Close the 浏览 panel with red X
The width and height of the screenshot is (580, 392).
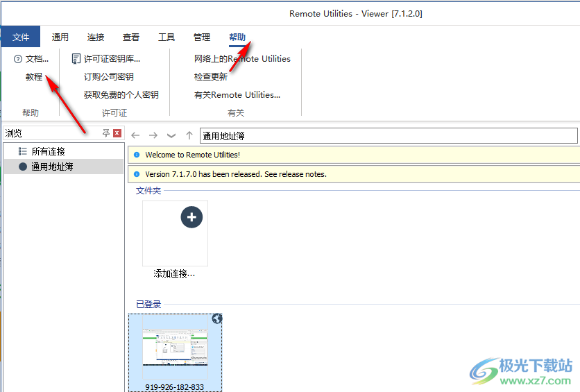pos(117,133)
